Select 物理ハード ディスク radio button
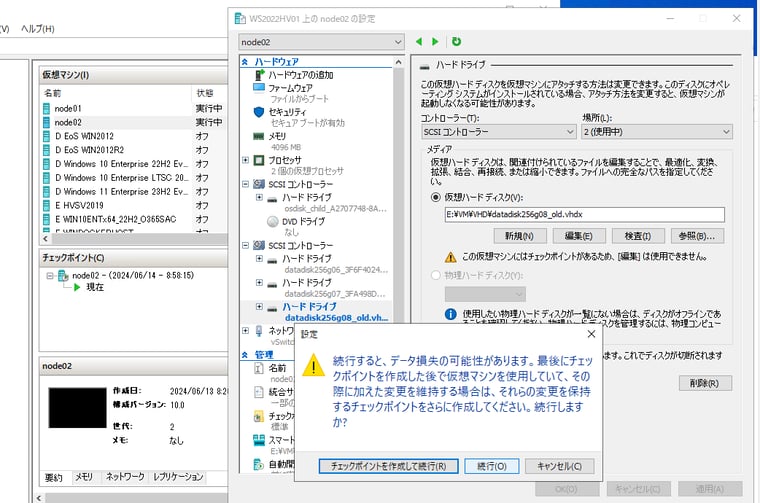This screenshot has height=503, width=760. coord(435,275)
